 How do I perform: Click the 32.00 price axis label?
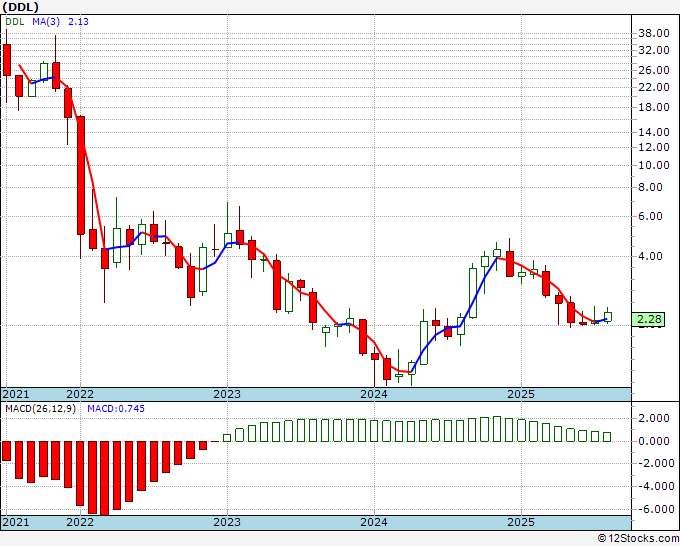[x=654, y=50]
